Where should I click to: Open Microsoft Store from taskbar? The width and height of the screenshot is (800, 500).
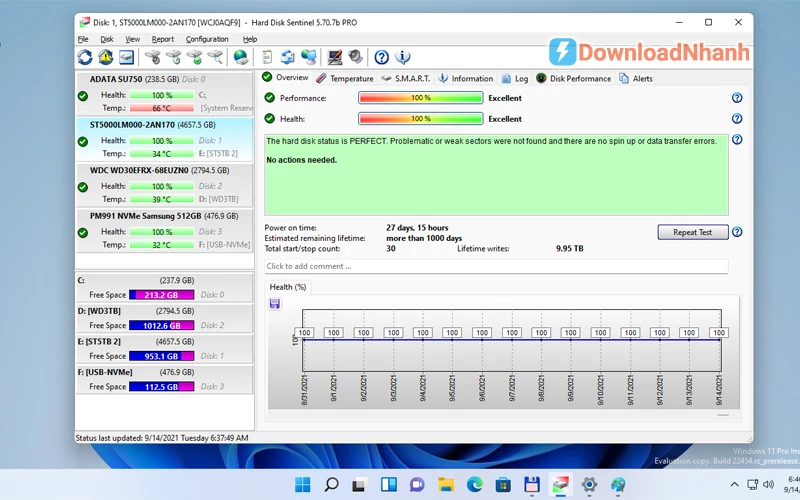(x=503, y=484)
